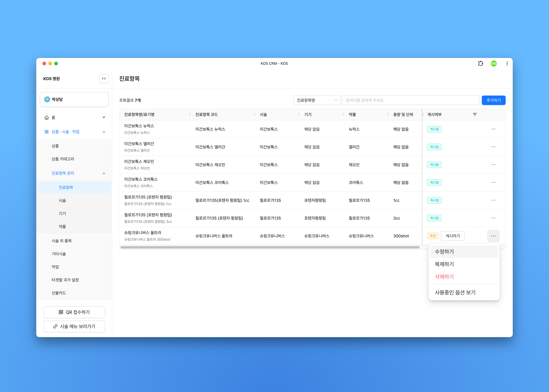The height and width of the screenshot is (392, 549).
Task: Choose 삭제하기 in the context menu
Action: point(444,277)
